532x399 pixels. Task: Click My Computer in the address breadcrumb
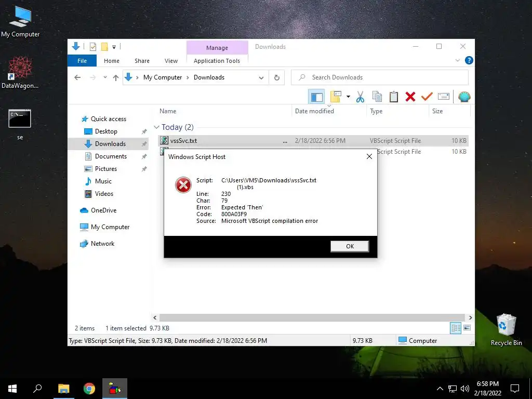[163, 77]
